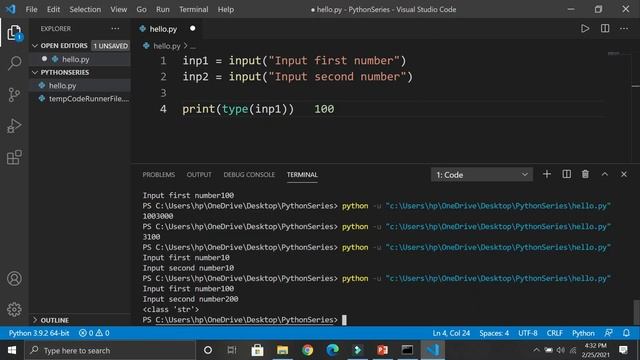The height and width of the screenshot is (360, 640).
Task: Change language mode via Python status item
Action: click(583, 333)
